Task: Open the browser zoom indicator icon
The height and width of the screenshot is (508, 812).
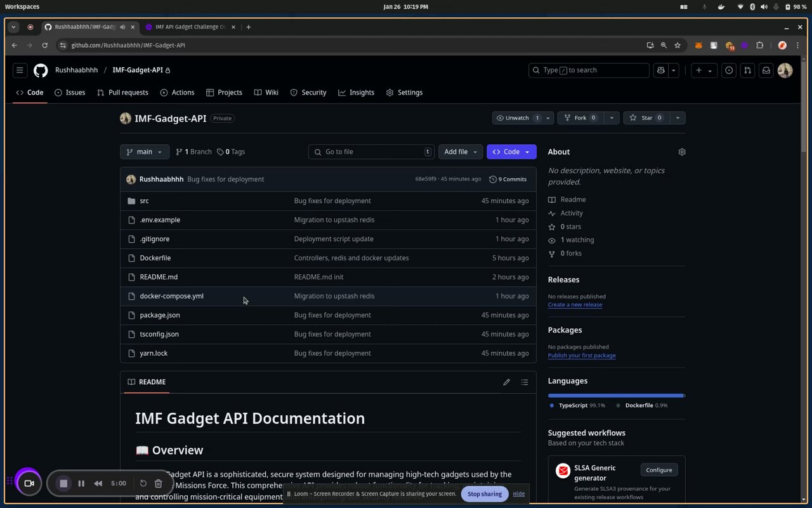Action: click(664, 45)
